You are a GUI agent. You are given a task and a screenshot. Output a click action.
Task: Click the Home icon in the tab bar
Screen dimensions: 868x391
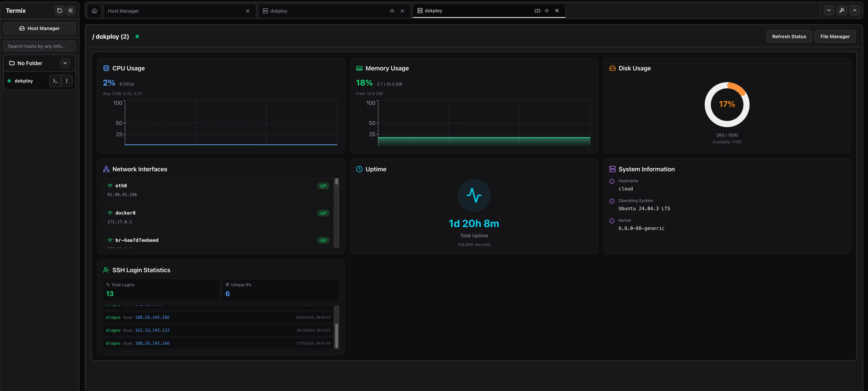pyautogui.click(x=94, y=10)
